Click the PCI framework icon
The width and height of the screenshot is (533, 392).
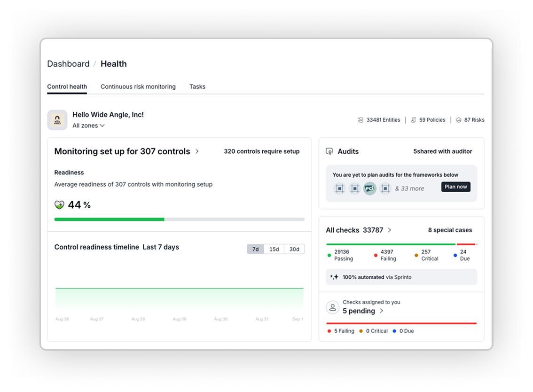[x=370, y=188]
